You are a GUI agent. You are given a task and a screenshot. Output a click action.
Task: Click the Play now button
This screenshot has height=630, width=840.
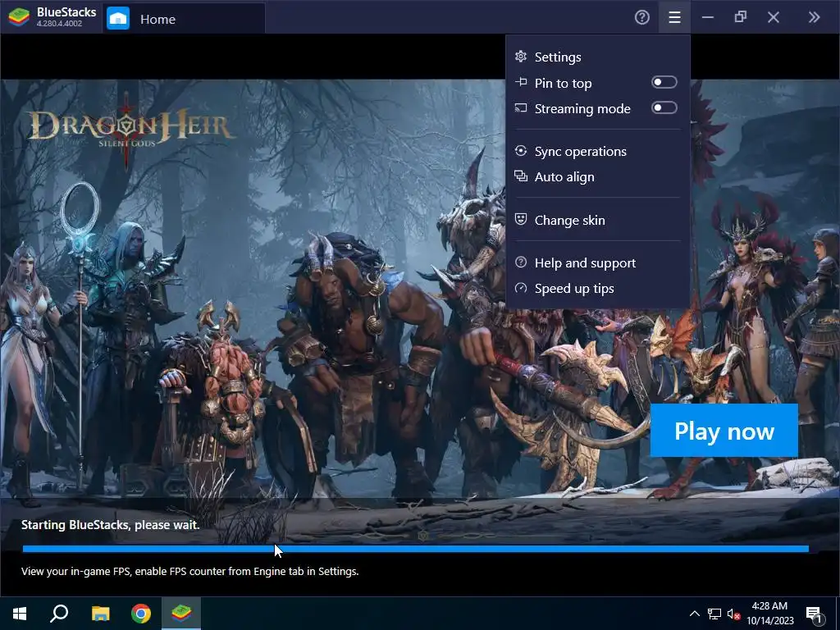pos(724,431)
